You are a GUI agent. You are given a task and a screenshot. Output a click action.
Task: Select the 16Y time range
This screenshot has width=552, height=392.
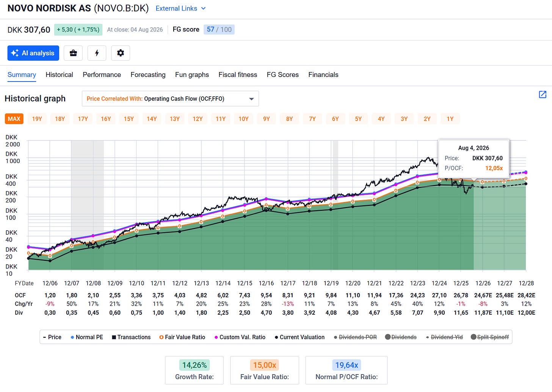(x=106, y=119)
